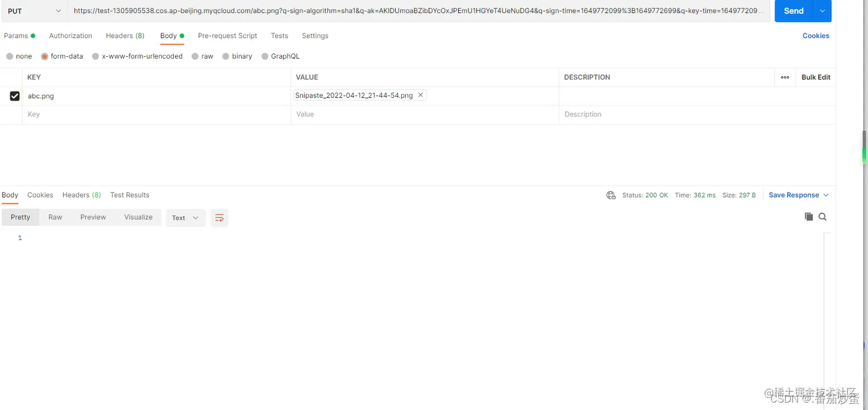Screen dimensions: 868x410
Task: Open the Settings tab
Action: (315, 36)
